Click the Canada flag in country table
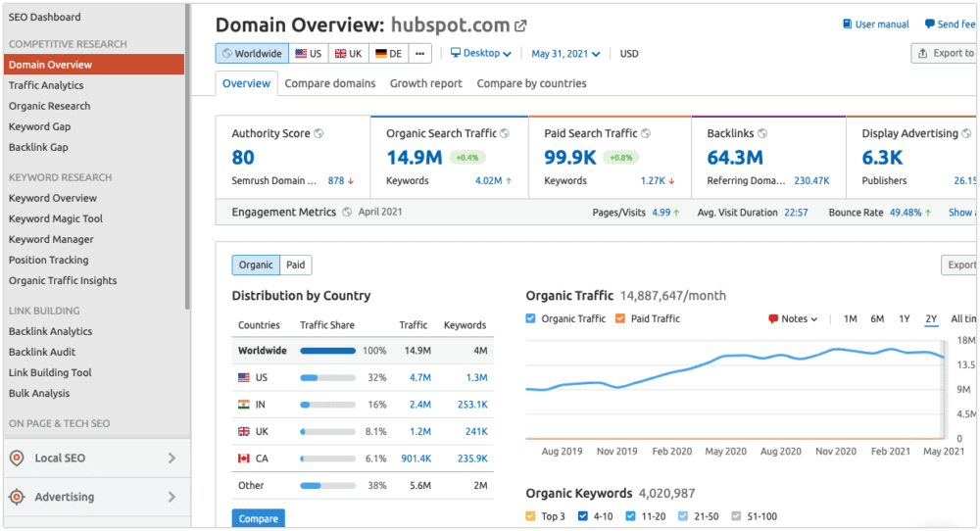 (x=244, y=458)
